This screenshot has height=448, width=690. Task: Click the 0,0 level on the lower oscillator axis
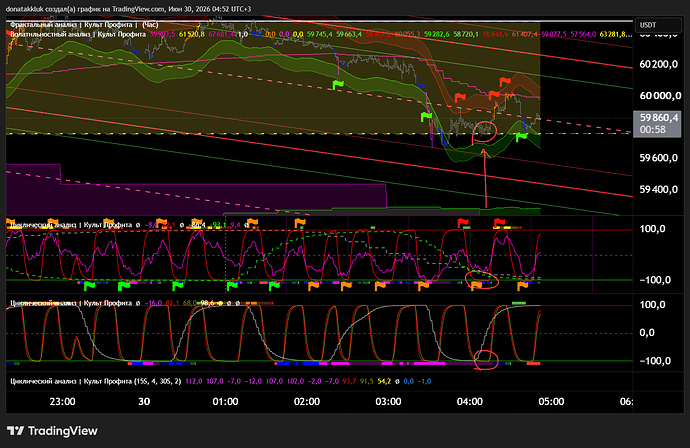coord(647,333)
